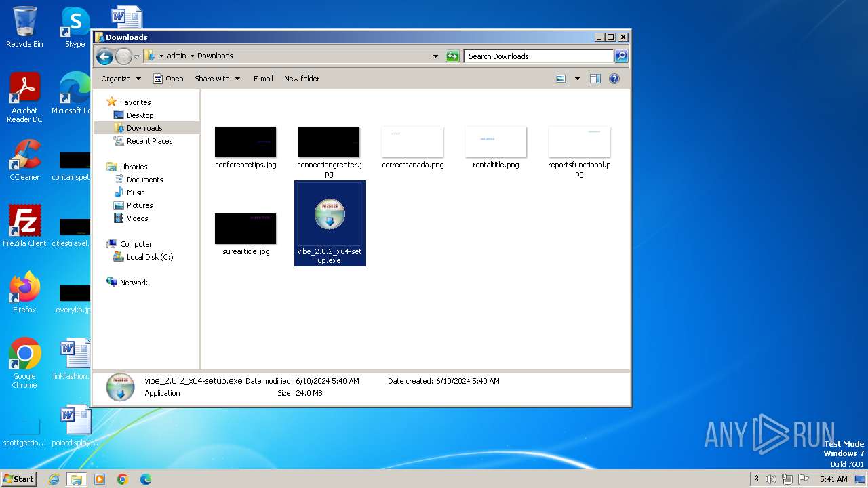
Task: Launch the Microsoft Edge desktop shortcut
Action: [71, 94]
